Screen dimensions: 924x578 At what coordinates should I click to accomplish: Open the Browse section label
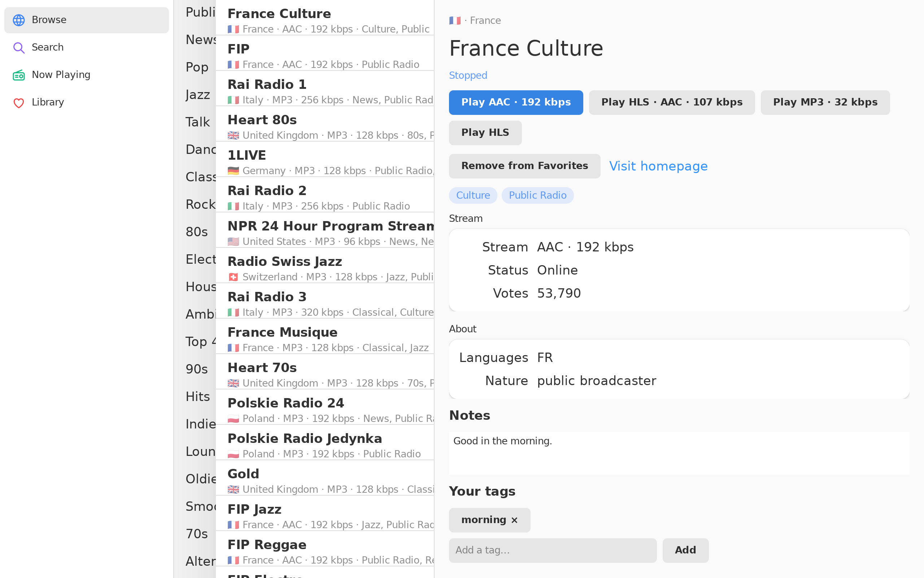click(49, 20)
